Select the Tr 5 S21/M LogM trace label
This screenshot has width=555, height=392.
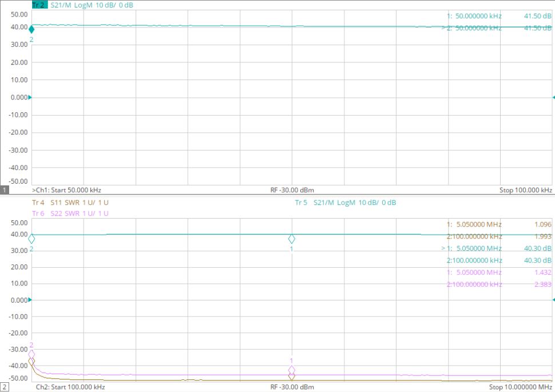(x=346, y=203)
